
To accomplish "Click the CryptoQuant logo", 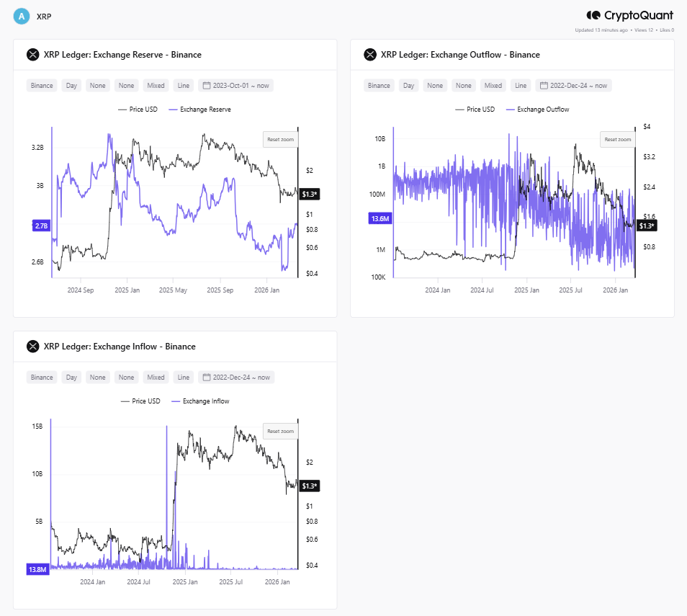I will click(x=630, y=14).
